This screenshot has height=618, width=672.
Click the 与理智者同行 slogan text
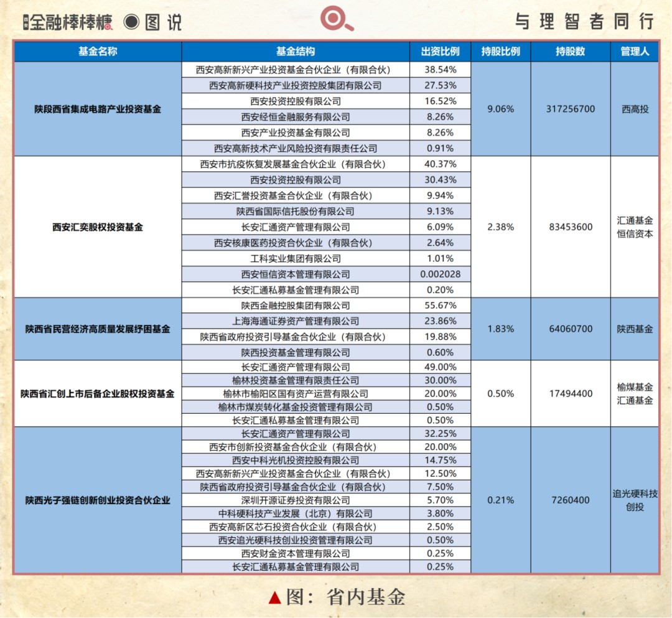coord(586,20)
